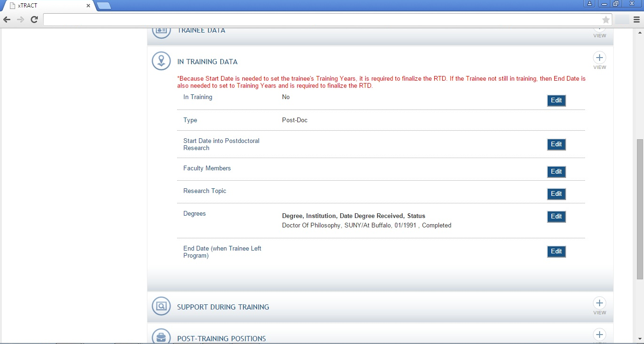Expand the Trainee Data view
Screen dimensions: 644x344
tap(600, 33)
